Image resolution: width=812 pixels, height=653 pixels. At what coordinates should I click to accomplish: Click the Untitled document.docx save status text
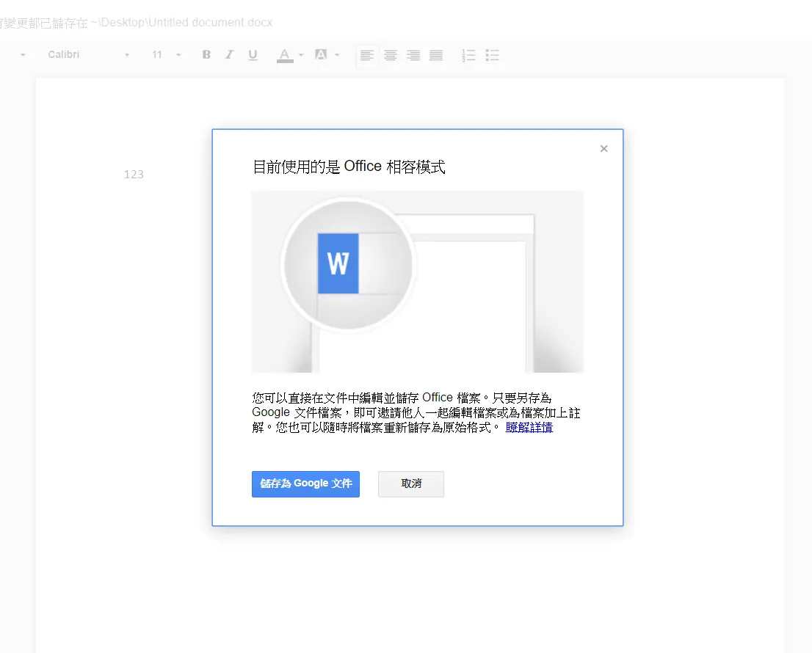[137, 23]
